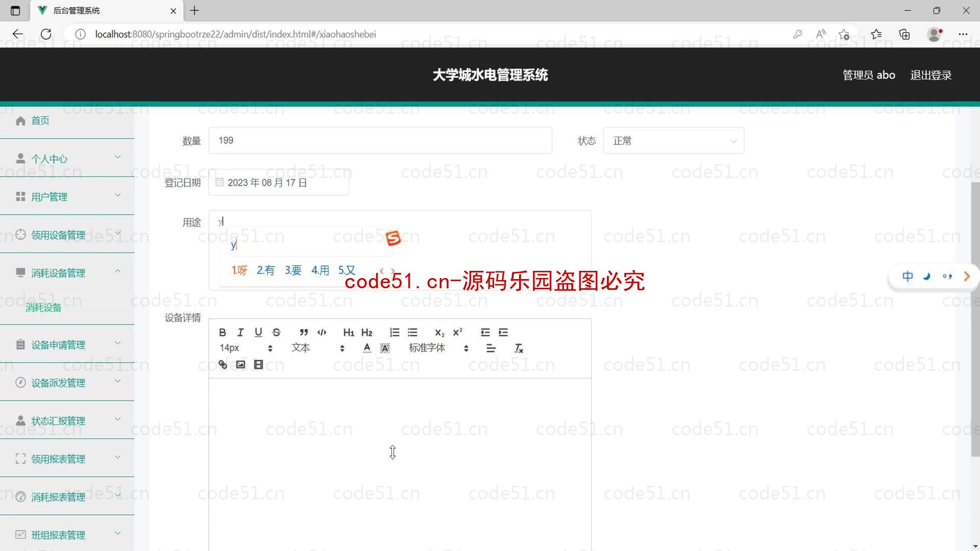Insert a blockquote using the quote icon
The width and height of the screenshot is (980, 551).
click(304, 332)
